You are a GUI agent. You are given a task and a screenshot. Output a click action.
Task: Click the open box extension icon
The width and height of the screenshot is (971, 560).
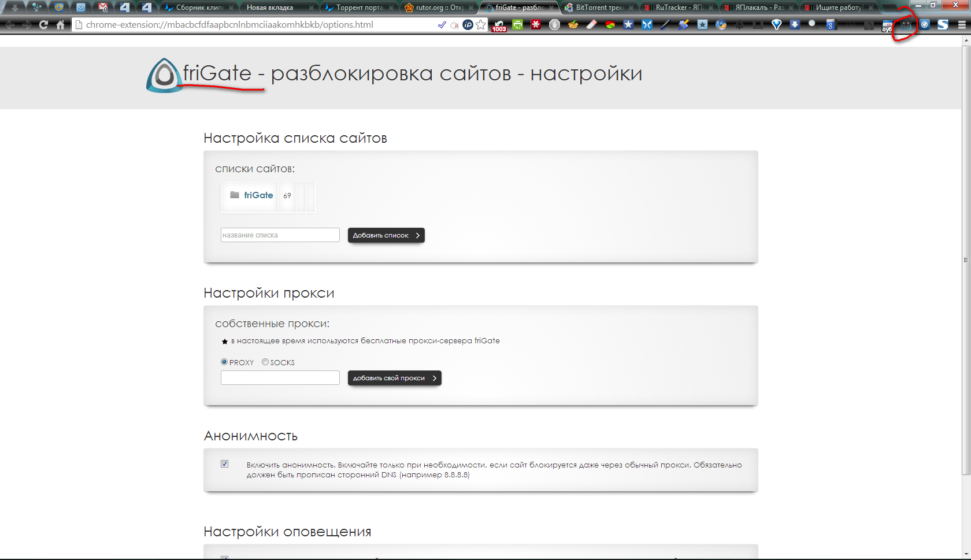coord(573,25)
